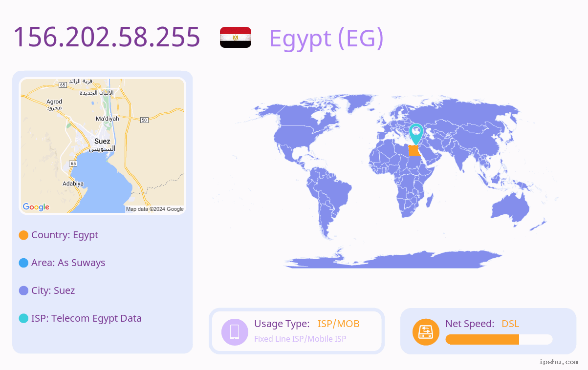Screen dimensions: 588x370
Task: Click the orange dot beside Country: Egypt
Action: tap(23, 235)
